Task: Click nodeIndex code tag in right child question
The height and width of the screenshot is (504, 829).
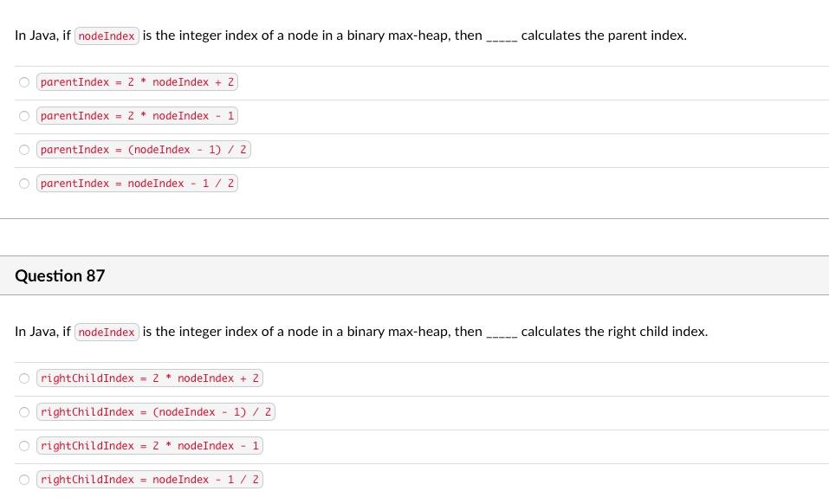Action: click(107, 333)
